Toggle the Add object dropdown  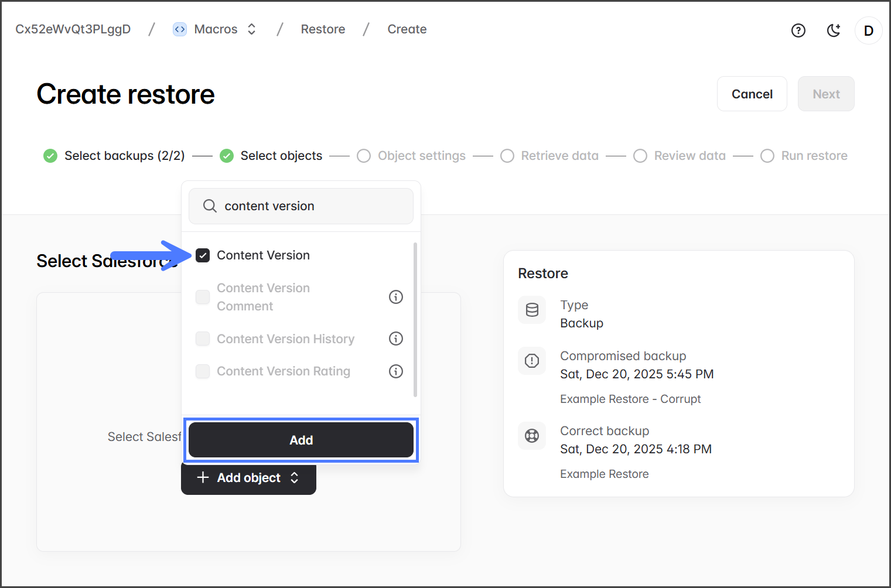click(248, 478)
